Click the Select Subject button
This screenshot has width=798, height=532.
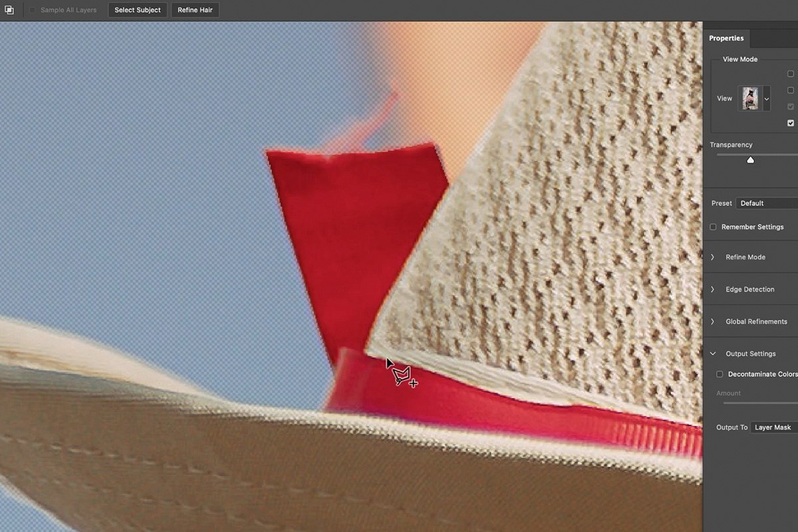[x=138, y=10]
